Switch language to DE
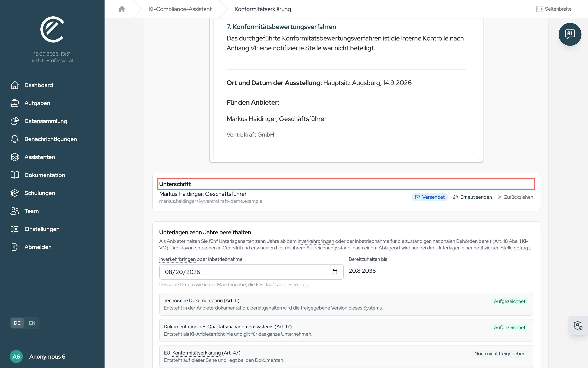The width and height of the screenshot is (588, 368). click(x=17, y=323)
